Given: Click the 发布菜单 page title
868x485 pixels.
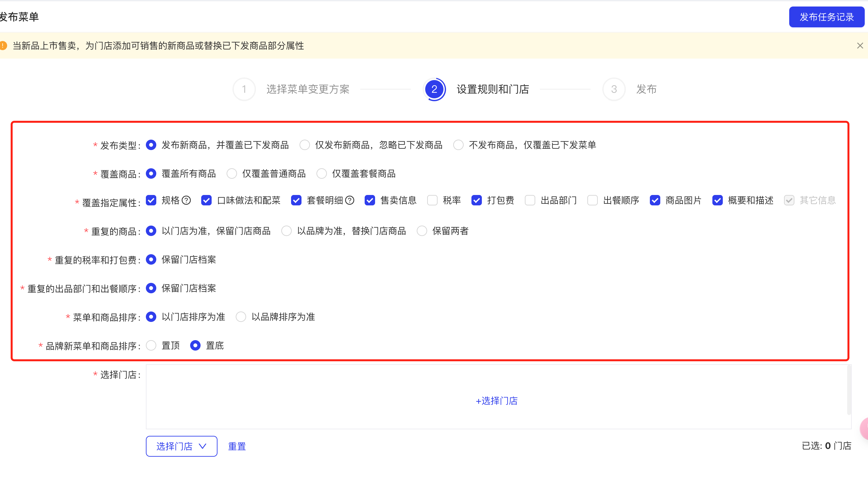Looking at the screenshot, I should tap(19, 17).
